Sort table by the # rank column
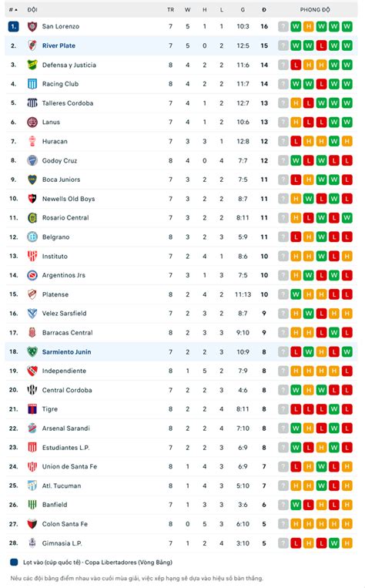Screen dimensions: 365x588 pyautogui.click(x=13, y=10)
